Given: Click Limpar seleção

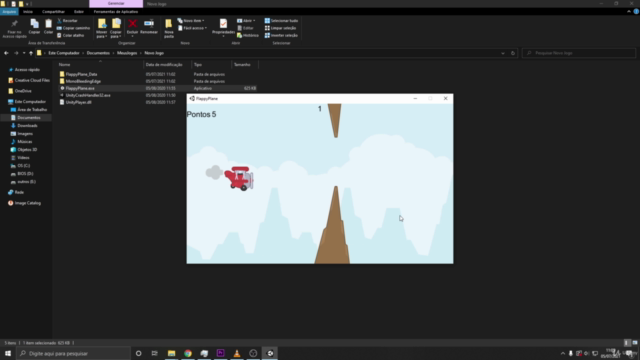Looking at the screenshot, I should [x=280, y=28].
